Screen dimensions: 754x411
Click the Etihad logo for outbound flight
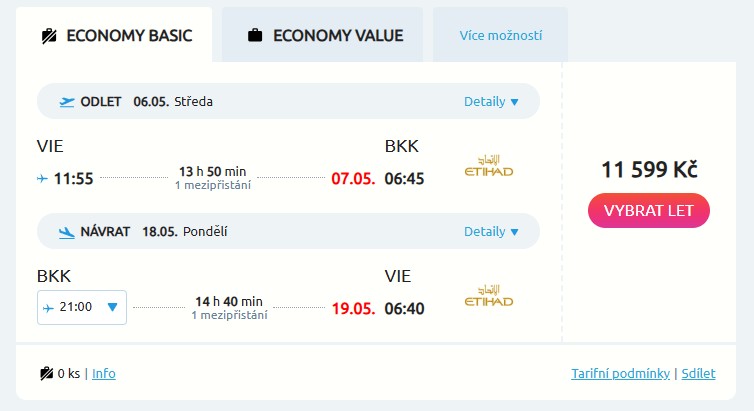pyautogui.click(x=489, y=166)
